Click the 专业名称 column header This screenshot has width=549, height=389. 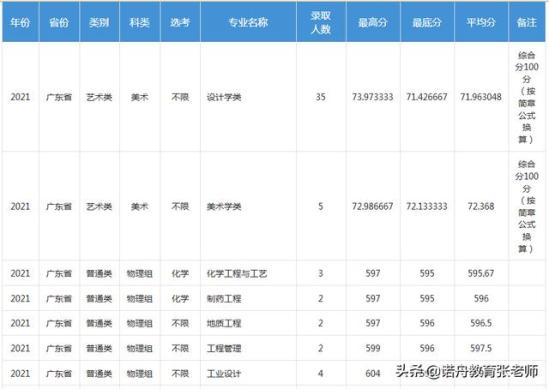(248, 22)
